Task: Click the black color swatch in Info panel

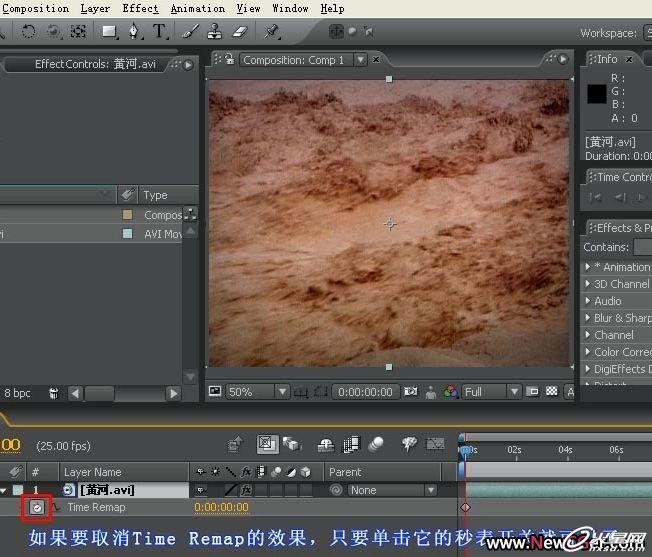Action: 596,94
